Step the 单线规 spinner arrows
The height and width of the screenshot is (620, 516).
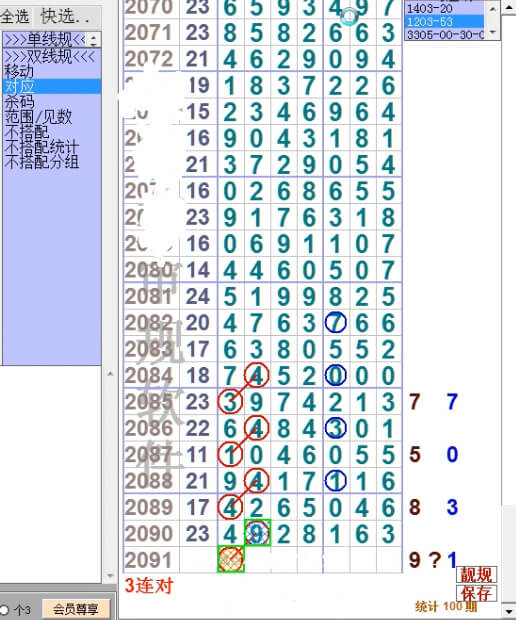click(x=94, y=40)
